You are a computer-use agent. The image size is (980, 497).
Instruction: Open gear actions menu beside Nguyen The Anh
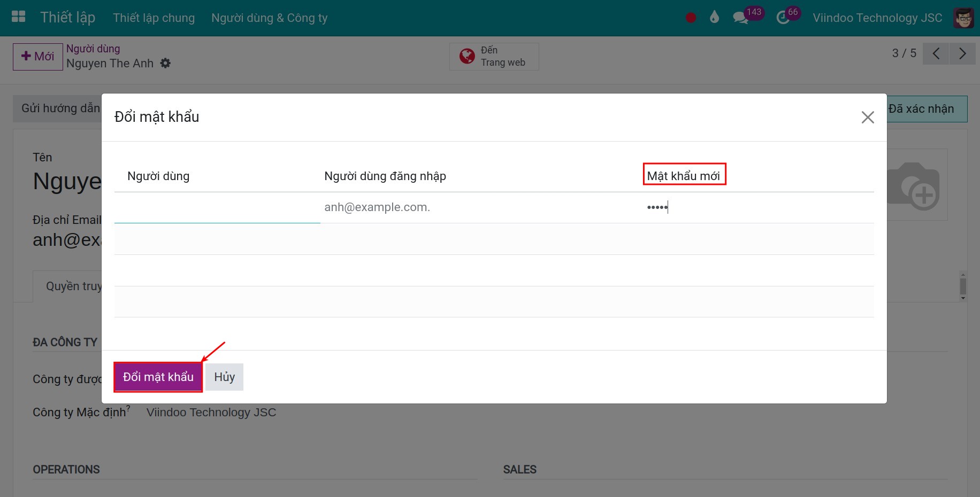click(166, 63)
